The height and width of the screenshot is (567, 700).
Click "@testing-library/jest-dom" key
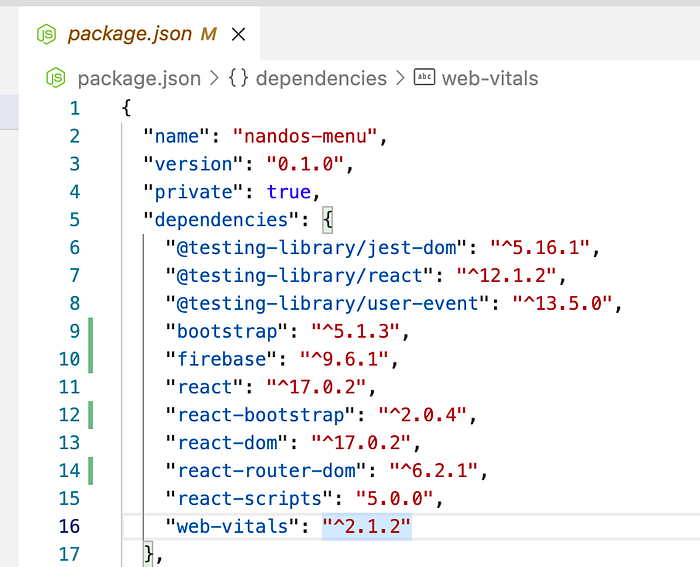(x=317, y=248)
